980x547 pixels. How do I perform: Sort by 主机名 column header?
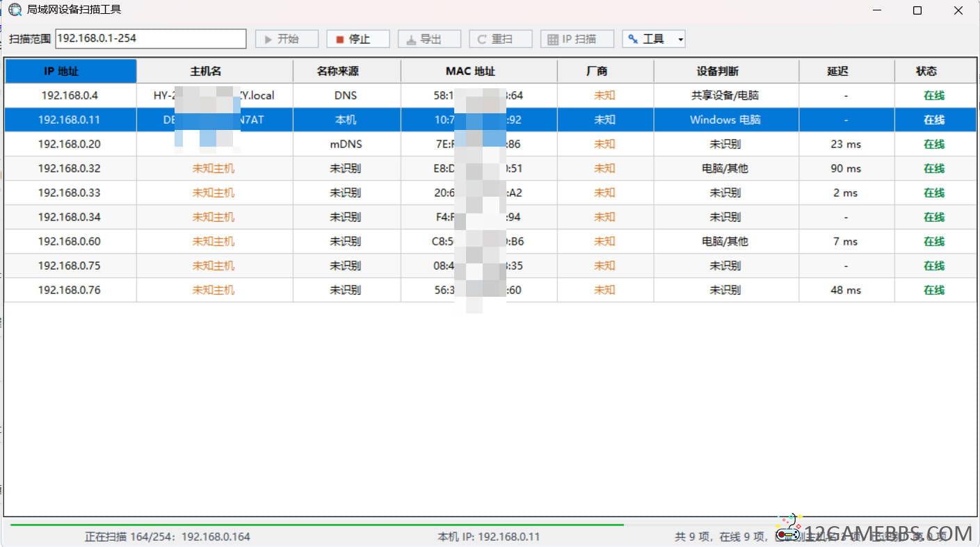click(x=214, y=71)
